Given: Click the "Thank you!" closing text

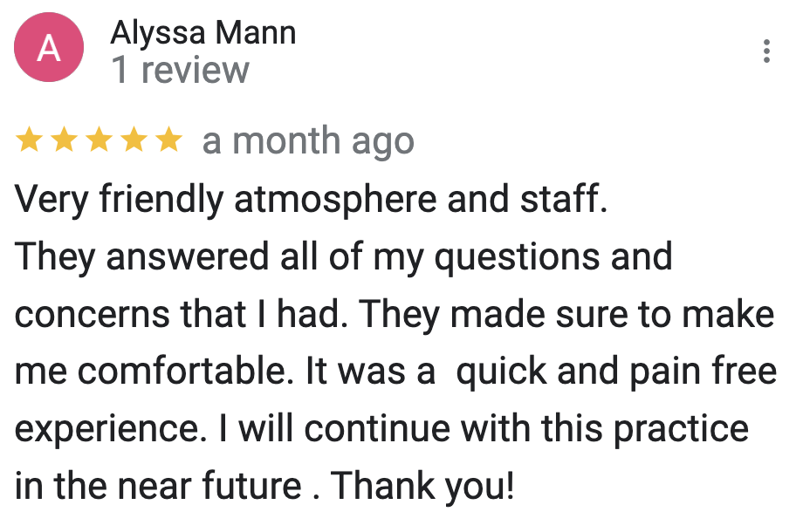Looking at the screenshot, I should (422, 486).
